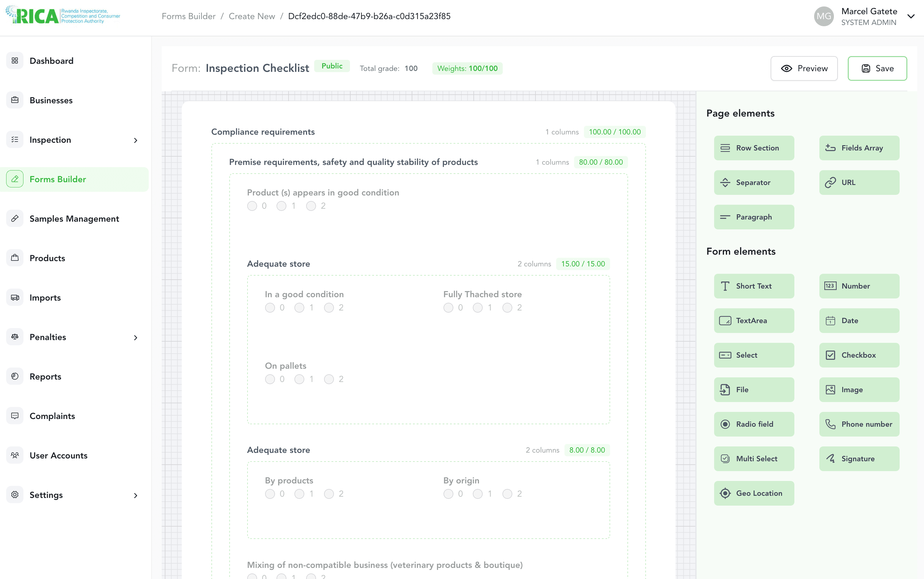
Task: Open the Forms Builder breadcrumb
Action: click(x=189, y=16)
